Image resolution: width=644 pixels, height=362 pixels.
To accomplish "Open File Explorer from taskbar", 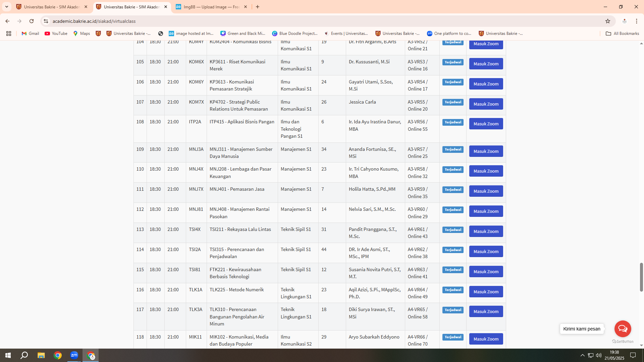I will click(41, 355).
